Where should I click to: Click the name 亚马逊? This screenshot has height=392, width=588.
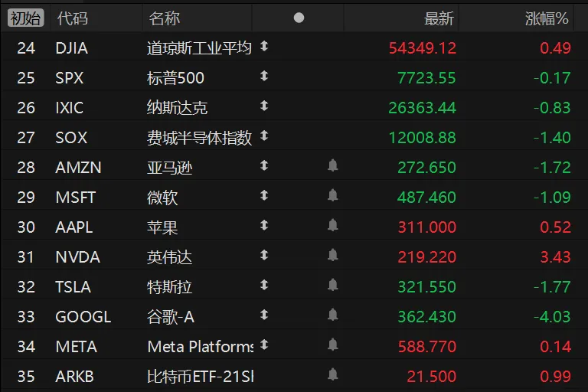(169, 168)
